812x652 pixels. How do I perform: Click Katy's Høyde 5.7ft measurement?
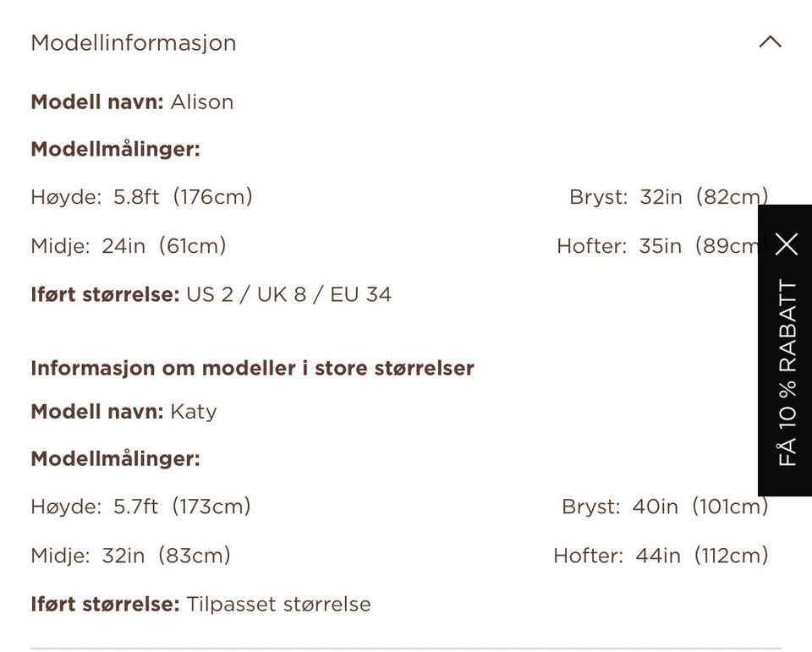[141, 506]
